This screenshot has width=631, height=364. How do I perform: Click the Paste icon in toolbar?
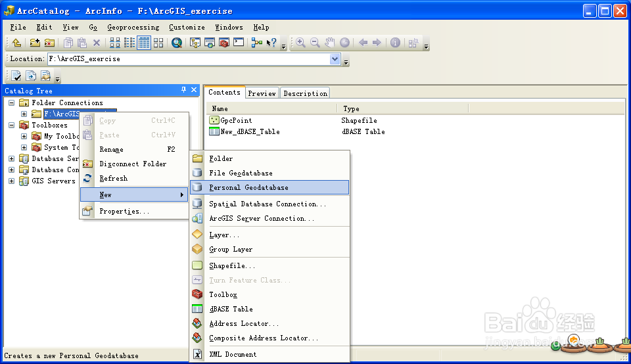pyautogui.click(x=82, y=43)
